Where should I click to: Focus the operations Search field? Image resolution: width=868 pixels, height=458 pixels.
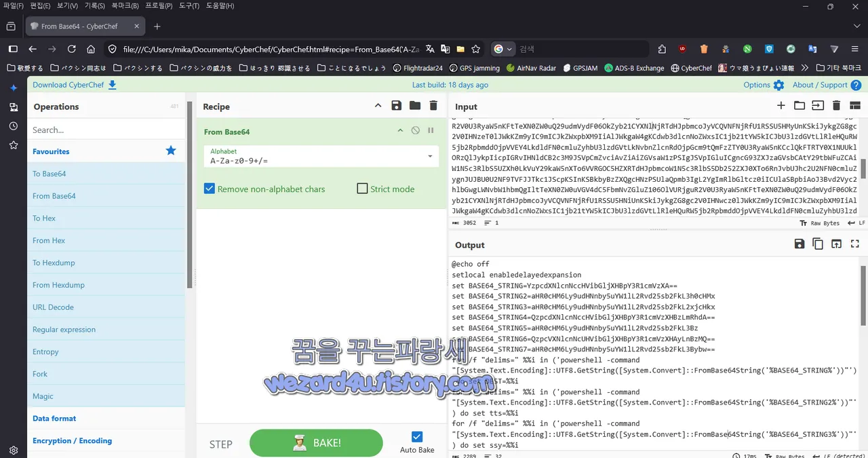[x=106, y=130]
